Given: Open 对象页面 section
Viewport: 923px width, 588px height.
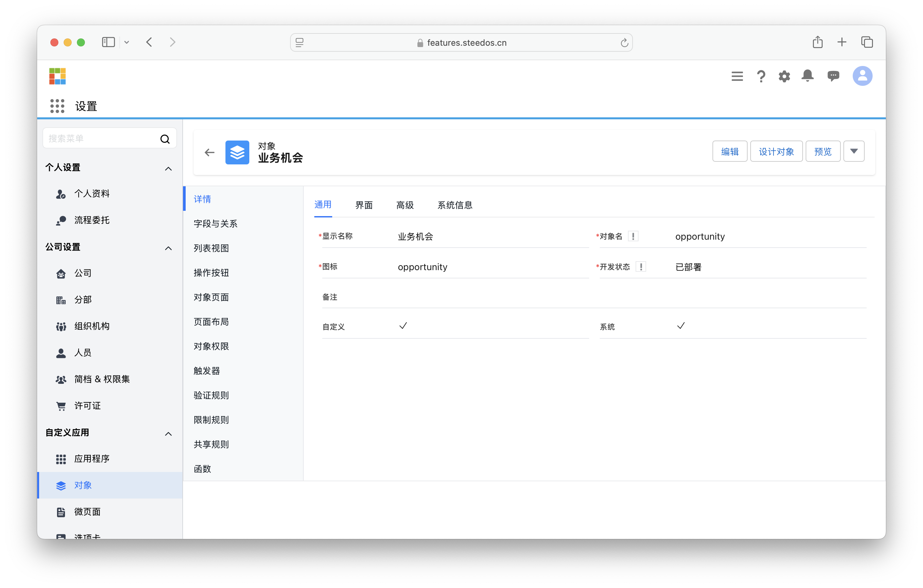Looking at the screenshot, I should (x=243, y=297).
